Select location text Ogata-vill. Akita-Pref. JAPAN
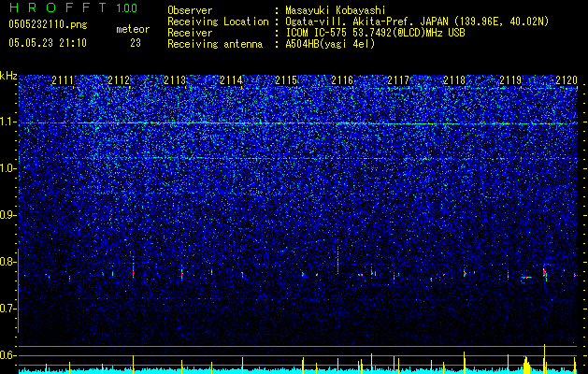The width and height of the screenshot is (588, 374). click(366, 22)
